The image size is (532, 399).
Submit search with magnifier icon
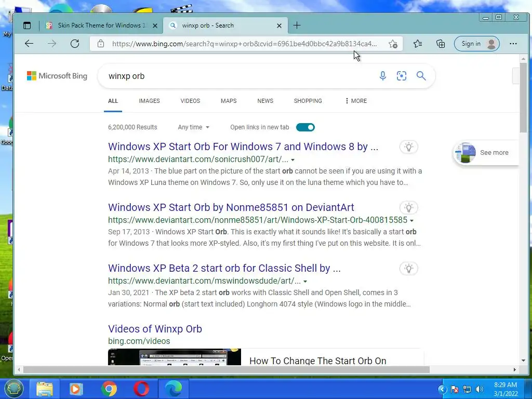coord(421,76)
